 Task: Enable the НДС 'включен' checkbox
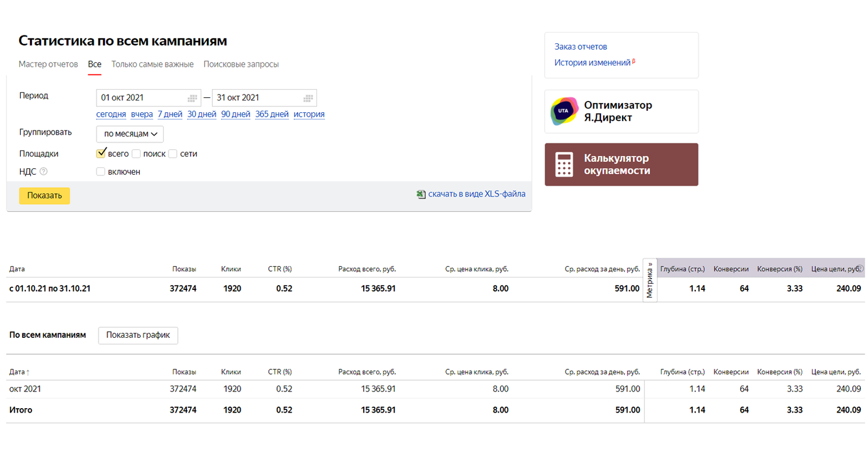[x=100, y=172]
